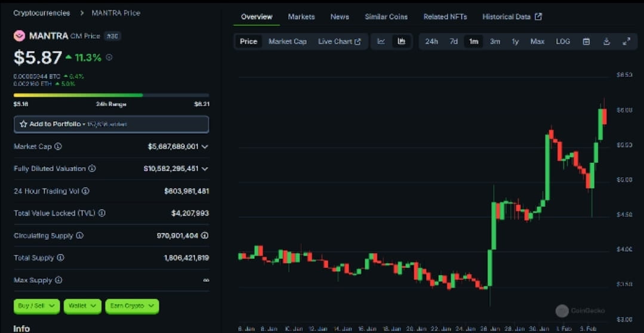Open Buy / Sell dropdown
The image size is (644, 333).
coord(36,306)
